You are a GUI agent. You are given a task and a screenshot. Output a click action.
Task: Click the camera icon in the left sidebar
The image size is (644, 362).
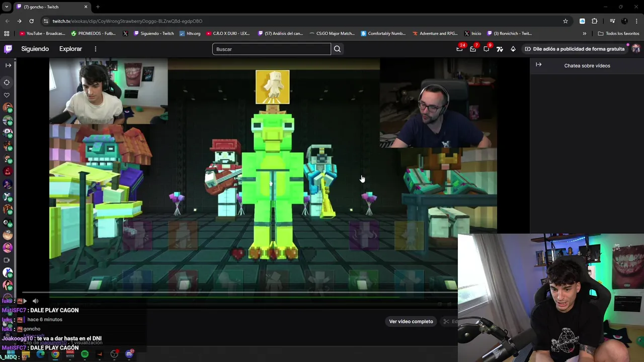click(7, 260)
